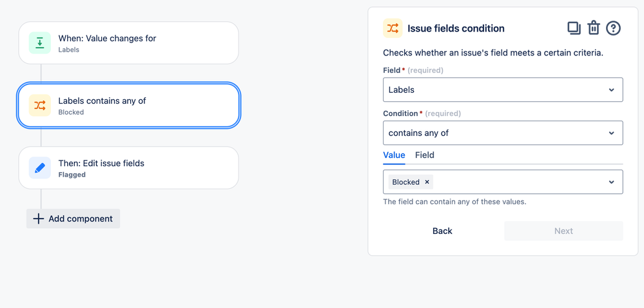This screenshot has height=308, width=644.
Task: Expand the values dropdown chevron beside Blocked
Action: 612,182
